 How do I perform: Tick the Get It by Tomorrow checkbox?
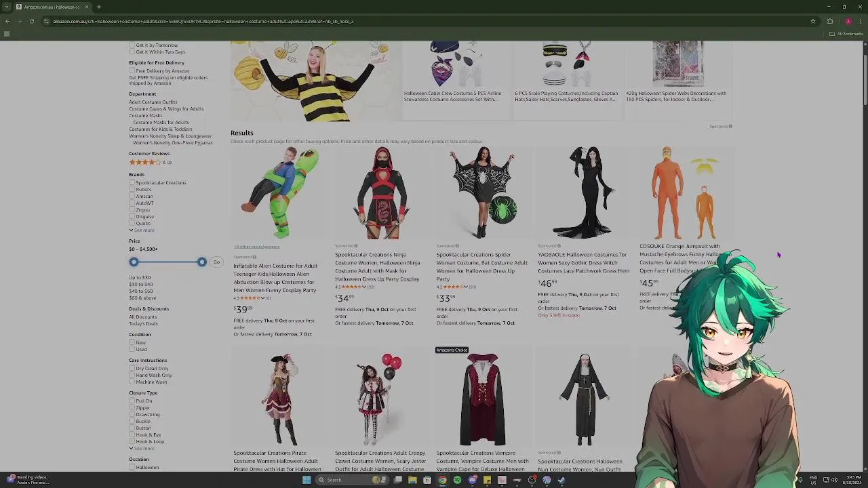tap(132, 45)
